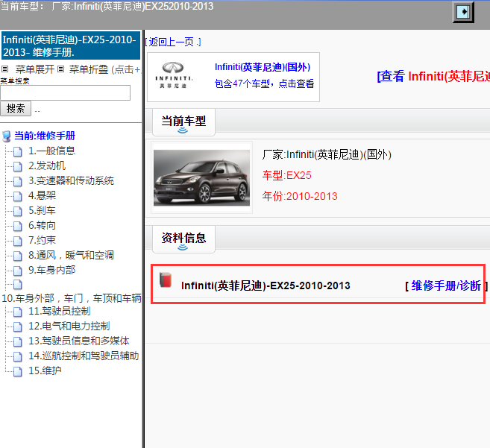Open 14.巡航控制和驾驶员辅助 chapter
The image size is (490, 448).
click(x=84, y=356)
